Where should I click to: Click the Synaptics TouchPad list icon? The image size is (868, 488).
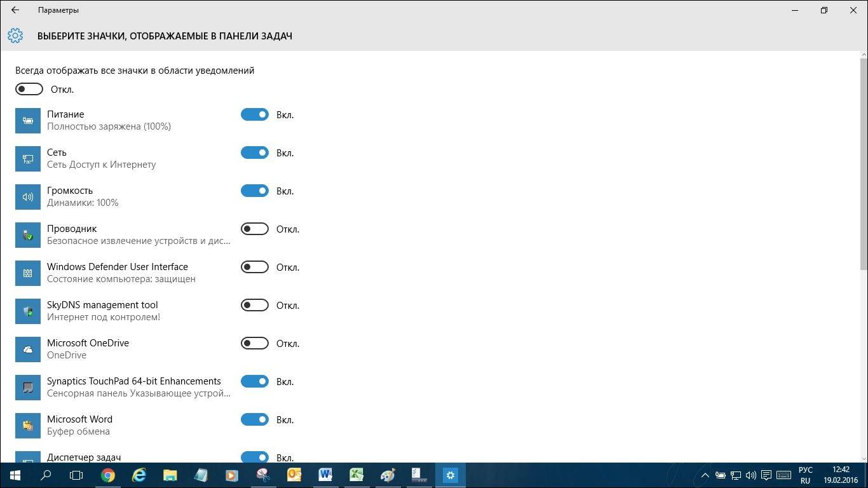coord(28,388)
